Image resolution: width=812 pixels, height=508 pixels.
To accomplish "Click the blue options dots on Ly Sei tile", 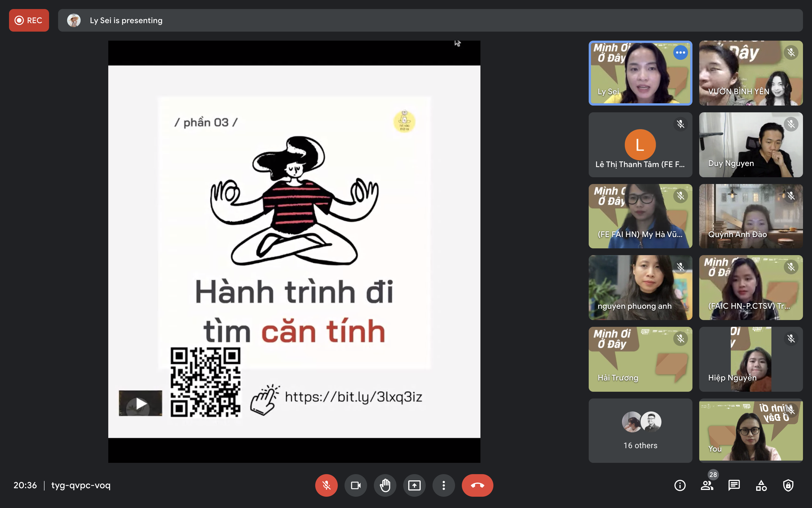I will [680, 52].
